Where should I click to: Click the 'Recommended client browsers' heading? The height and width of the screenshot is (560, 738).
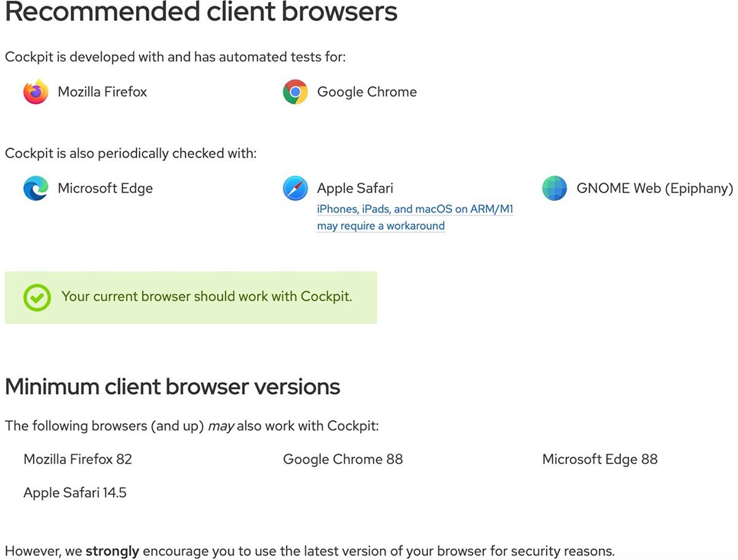[x=201, y=12]
